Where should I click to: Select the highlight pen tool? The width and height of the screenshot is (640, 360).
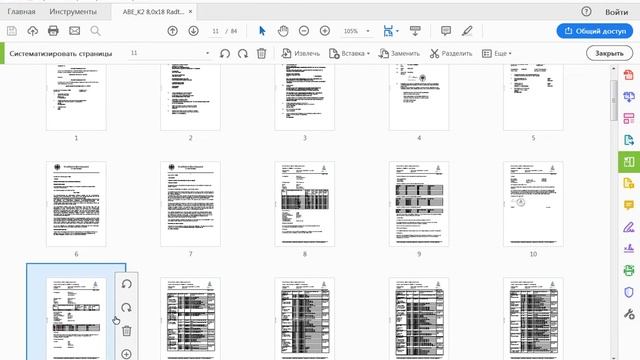tap(467, 31)
